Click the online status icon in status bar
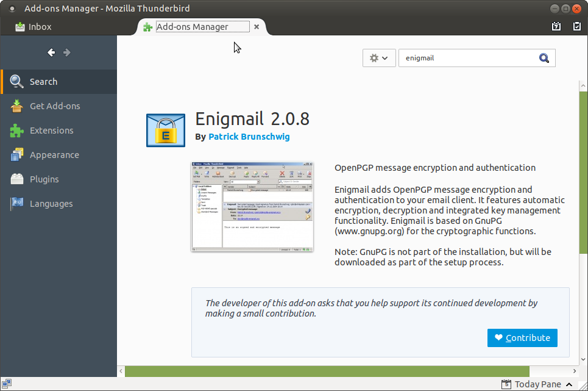Viewport: 588px width, 391px height. point(7,384)
